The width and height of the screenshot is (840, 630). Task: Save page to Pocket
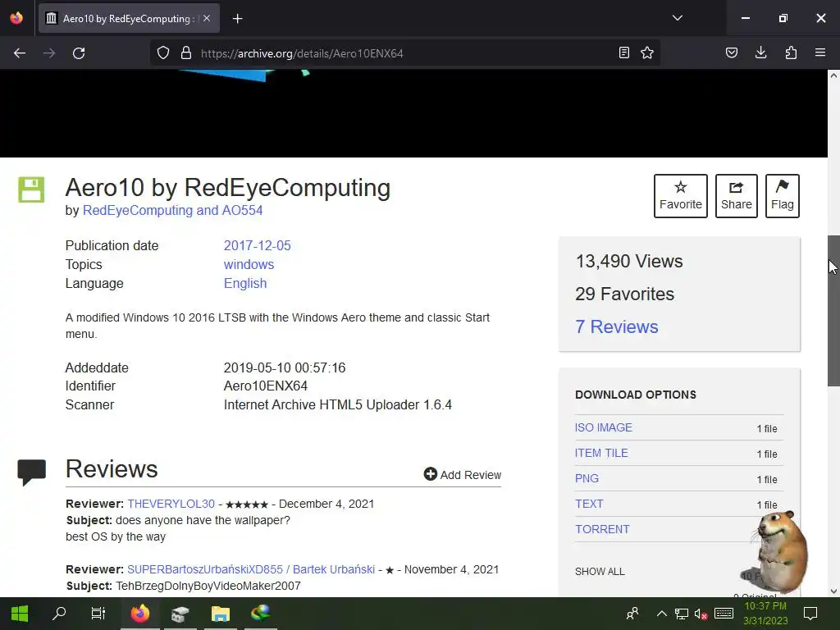(x=731, y=53)
